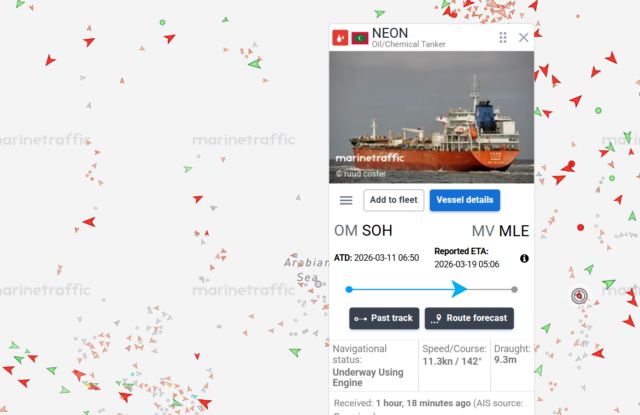The image size is (640, 415).
Task: Open the six-dot drag handle icon
Action: click(503, 38)
